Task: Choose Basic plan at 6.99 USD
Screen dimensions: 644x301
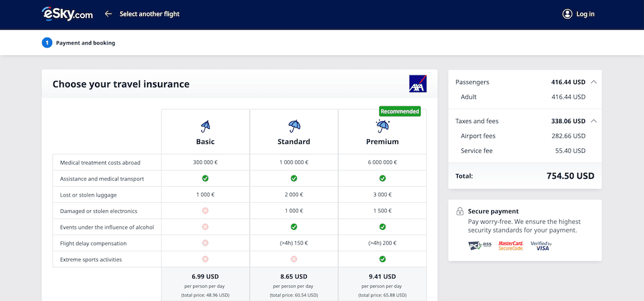Action: point(205,276)
